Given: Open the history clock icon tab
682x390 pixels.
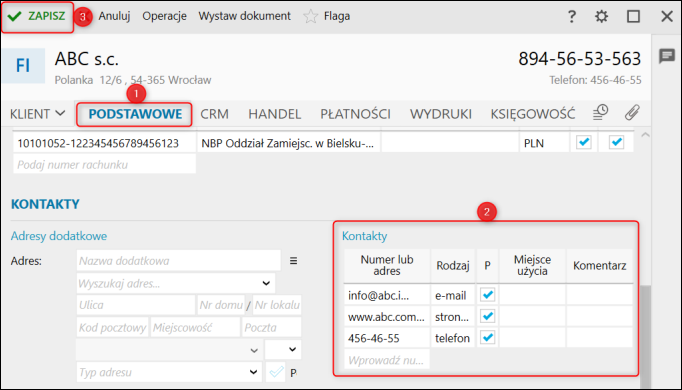Looking at the screenshot, I should click(600, 112).
